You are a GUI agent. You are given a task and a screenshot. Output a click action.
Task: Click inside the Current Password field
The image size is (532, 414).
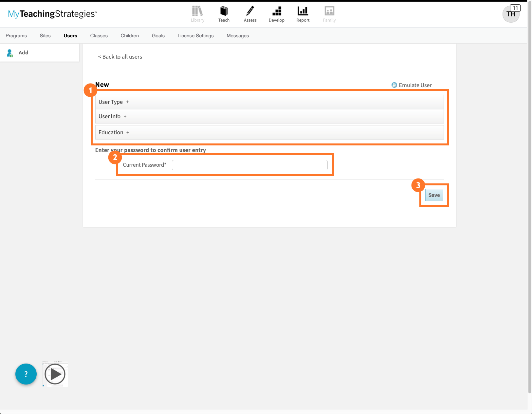pyautogui.click(x=250, y=165)
